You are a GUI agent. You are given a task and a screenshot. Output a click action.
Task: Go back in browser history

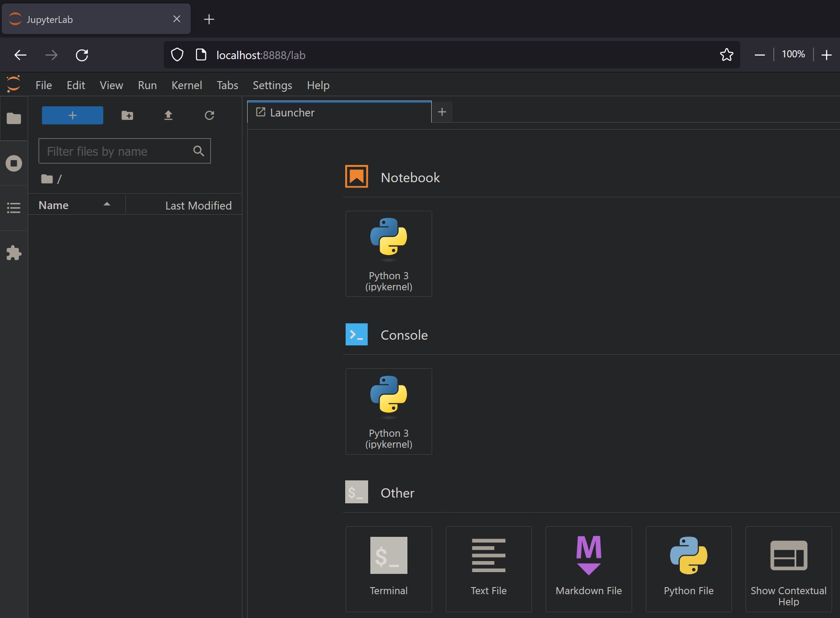click(x=20, y=55)
